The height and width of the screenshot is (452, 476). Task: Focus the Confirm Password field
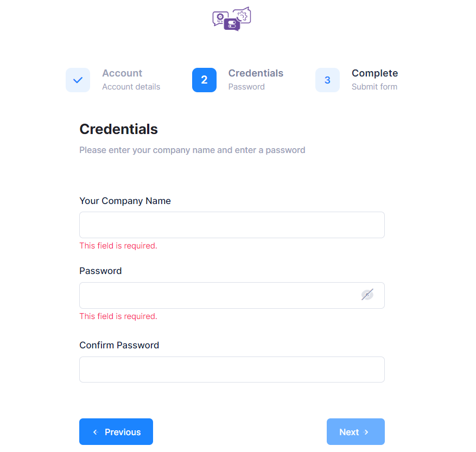point(232,370)
